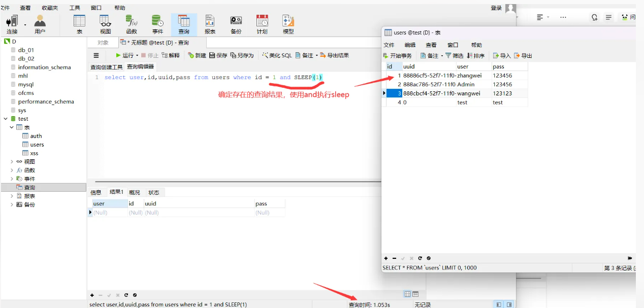Toggle grid view icon below the query results
This screenshot has height=308, width=644.
point(407,294)
